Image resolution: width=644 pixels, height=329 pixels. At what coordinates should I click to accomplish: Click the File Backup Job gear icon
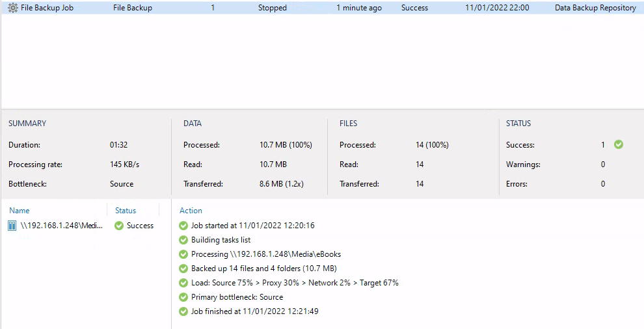pyautogui.click(x=13, y=8)
